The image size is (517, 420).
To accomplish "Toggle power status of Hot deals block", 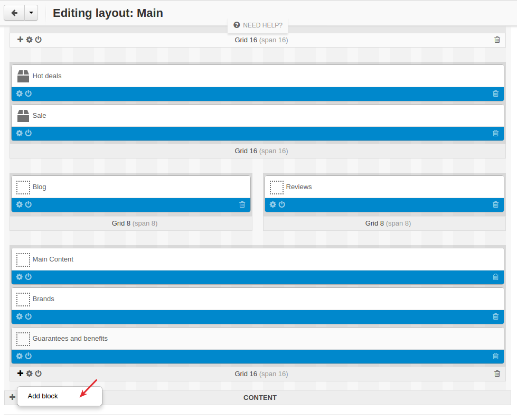I will tap(29, 94).
